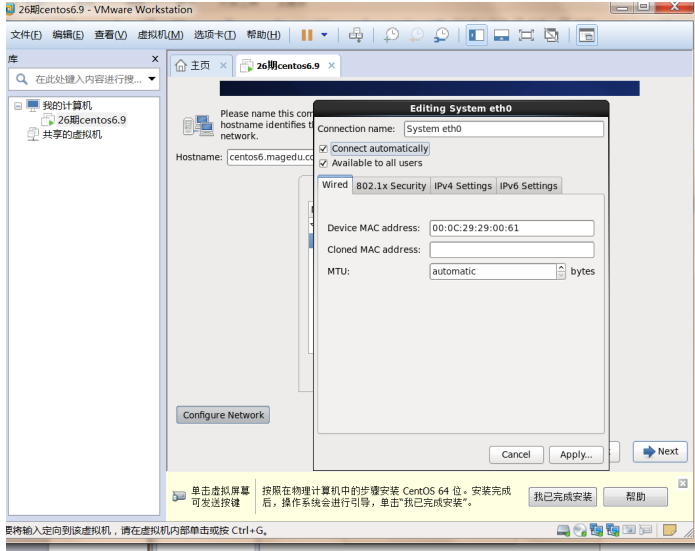Open the IPv6 Settings tab
This screenshot has height=551, width=695.
[x=528, y=186]
